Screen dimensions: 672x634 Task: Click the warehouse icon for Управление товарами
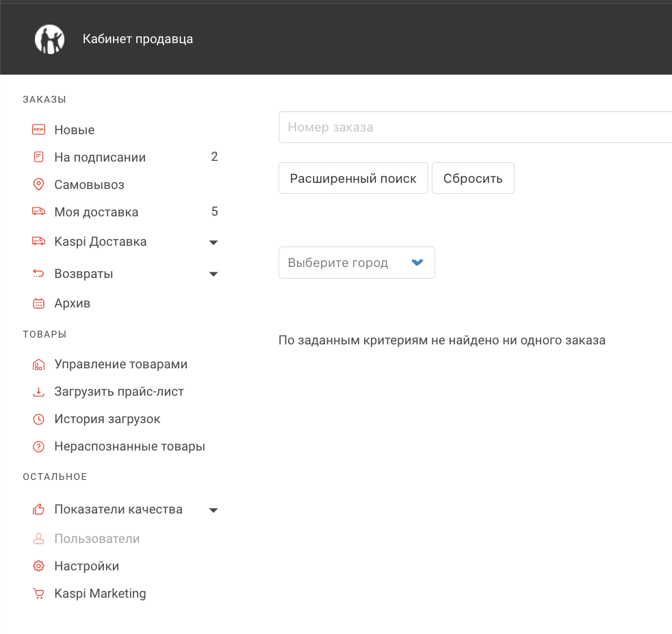point(38,364)
